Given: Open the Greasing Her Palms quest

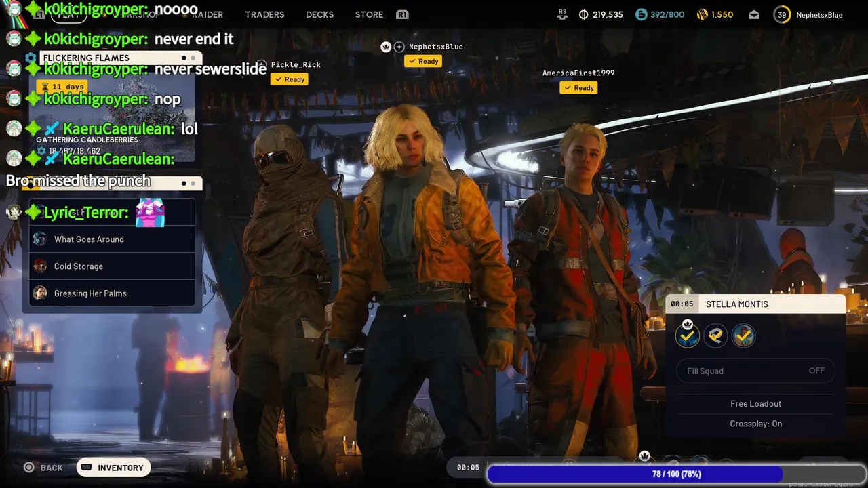Looking at the screenshot, I should pos(112,293).
